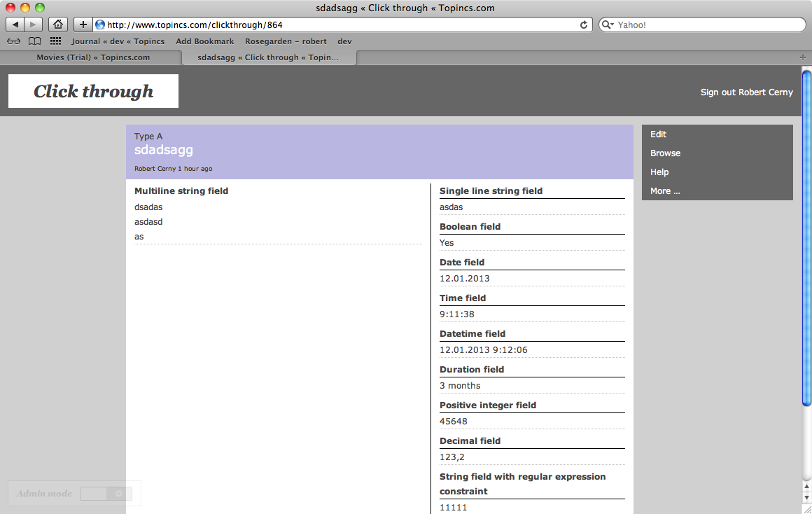Show all bookmarks via open book icon
Screen dimensions: 812x514
point(34,41)
